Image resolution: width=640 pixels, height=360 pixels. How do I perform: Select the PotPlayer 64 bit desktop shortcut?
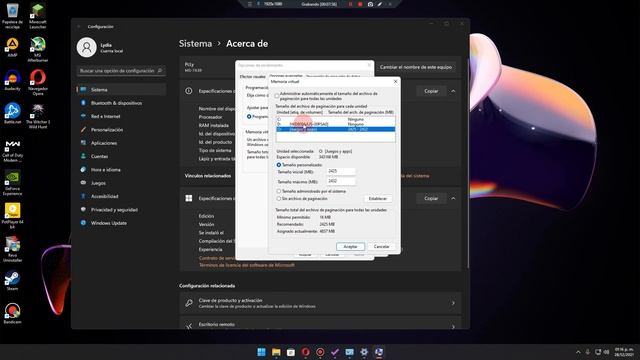point(12,216)
